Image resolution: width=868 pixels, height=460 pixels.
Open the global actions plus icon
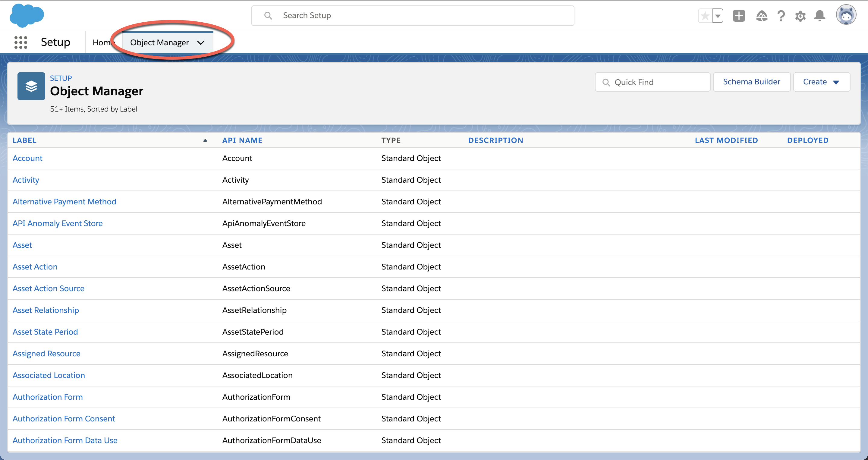point(739,16)
